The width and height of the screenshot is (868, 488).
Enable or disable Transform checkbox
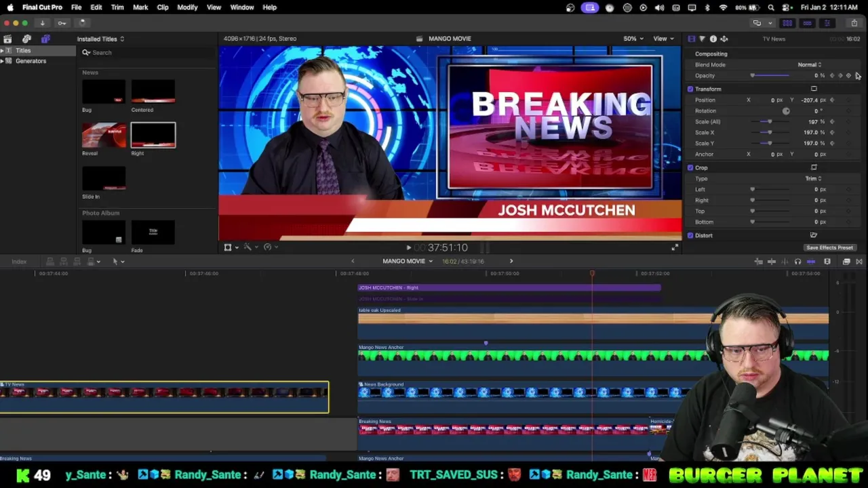tap(690, 89)
